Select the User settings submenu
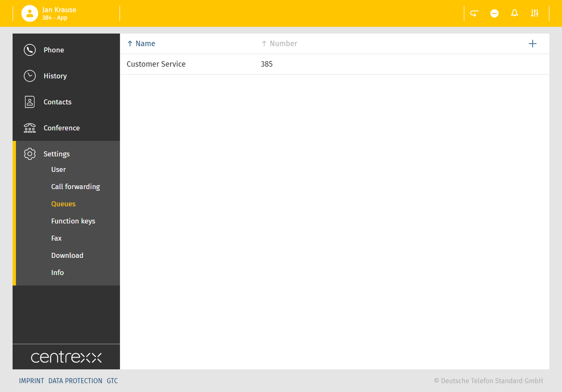 coord(58,170)
